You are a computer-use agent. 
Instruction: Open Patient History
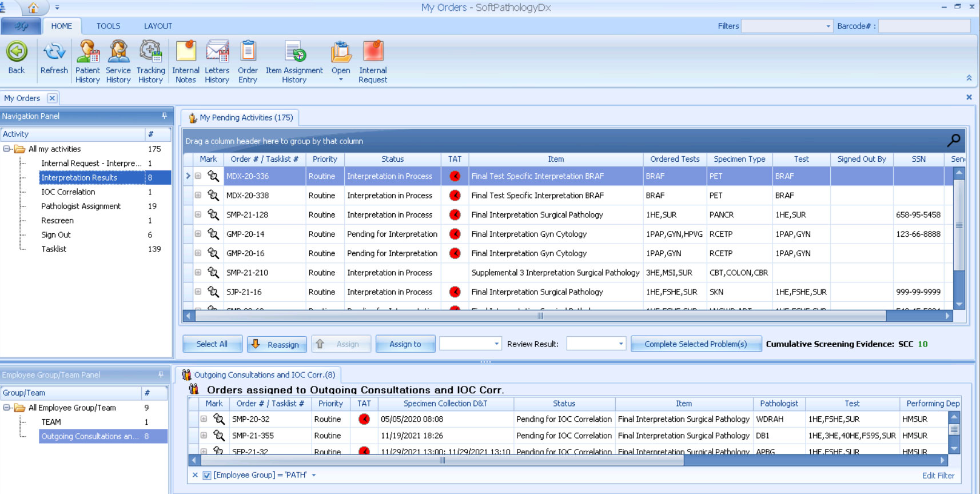point(87,52)
